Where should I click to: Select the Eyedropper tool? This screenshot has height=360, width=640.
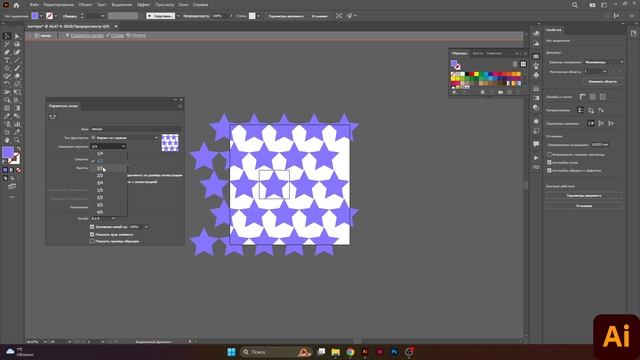(7, 116)
